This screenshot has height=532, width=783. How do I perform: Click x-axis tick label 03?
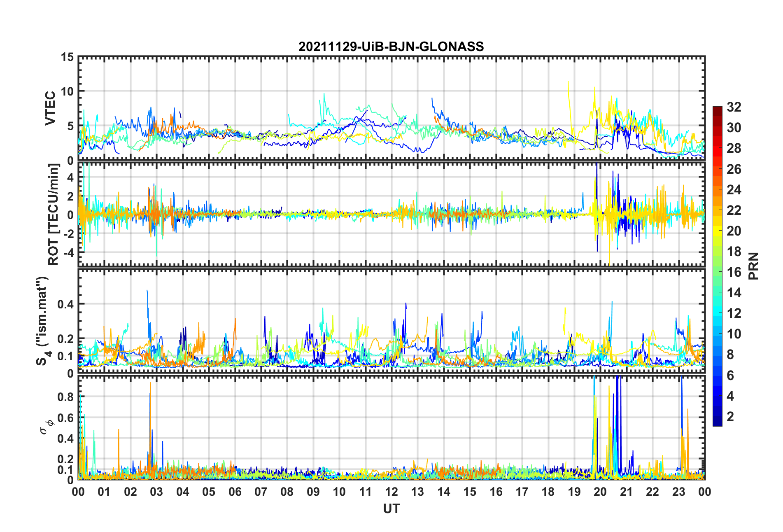[156, 492]
